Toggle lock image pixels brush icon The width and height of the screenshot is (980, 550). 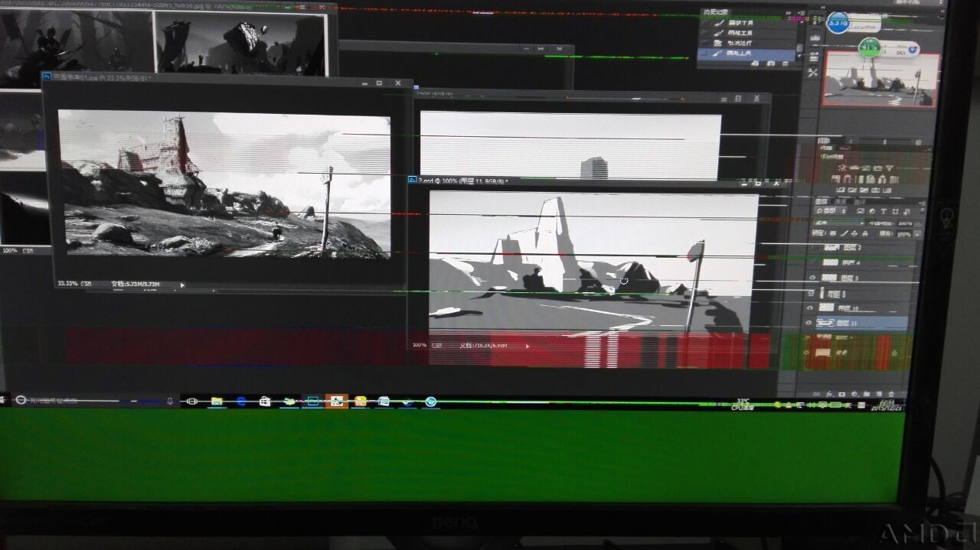coord(844,233)
